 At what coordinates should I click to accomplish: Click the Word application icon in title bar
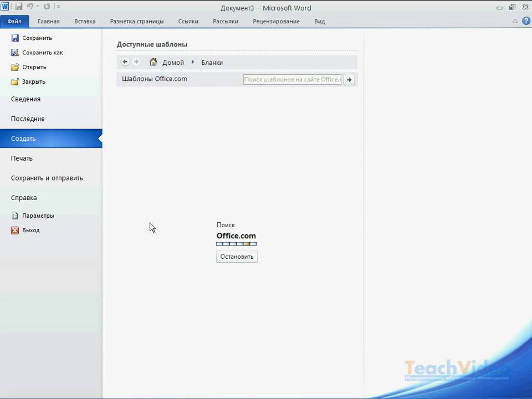pos(5,6)
